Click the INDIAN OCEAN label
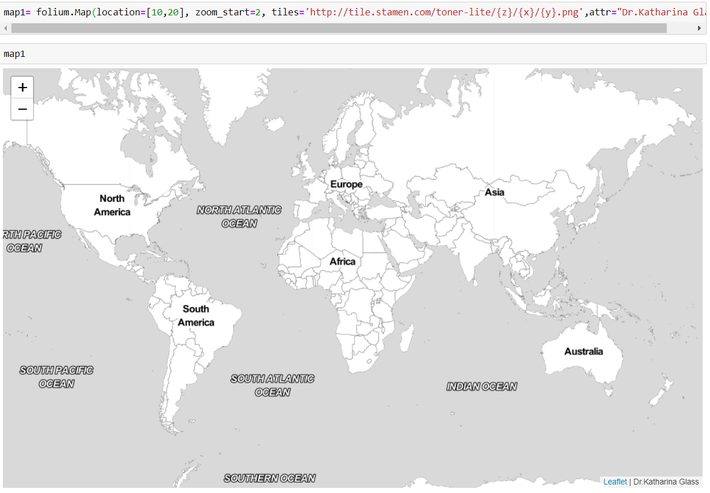710x493 pixels. point(482,386)
